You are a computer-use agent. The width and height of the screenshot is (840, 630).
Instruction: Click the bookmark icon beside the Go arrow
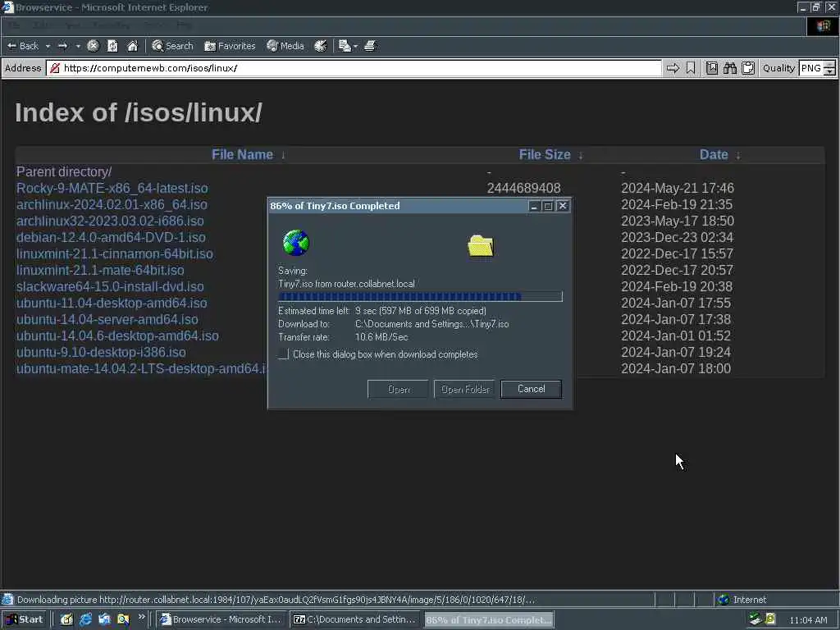[x=691, y=68]
